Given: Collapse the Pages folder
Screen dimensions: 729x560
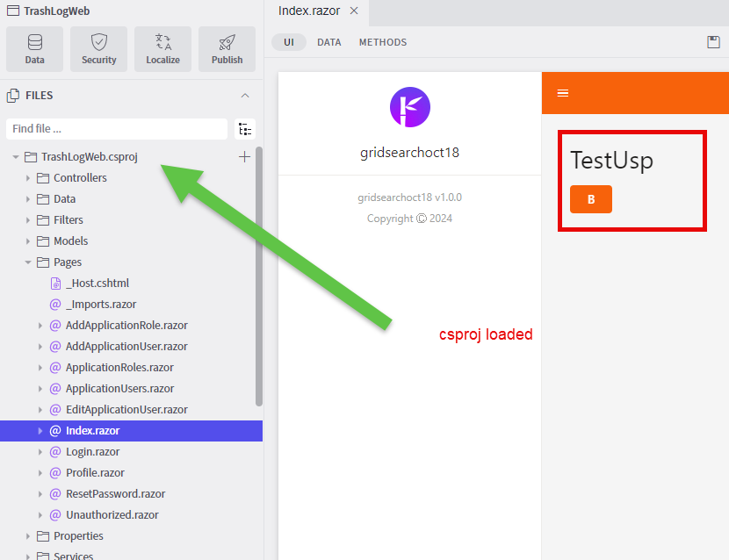Looking at the screenshot, I should pos(29,262).
